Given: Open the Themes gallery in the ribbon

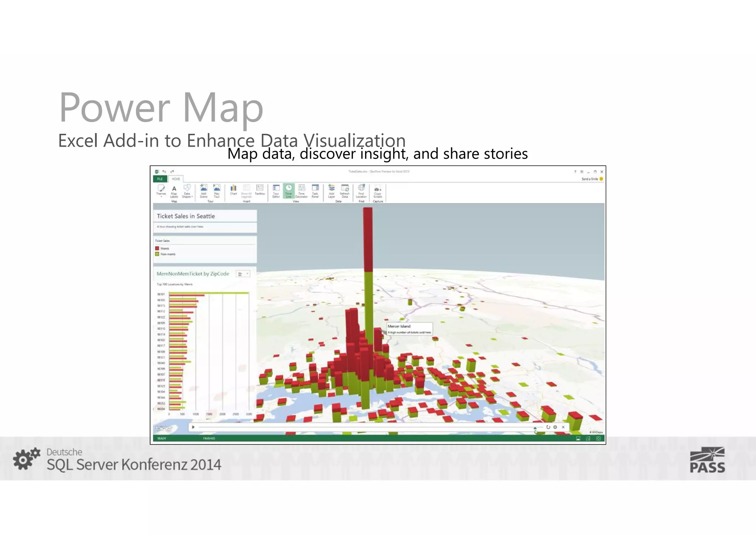Looking at the screenshot, I should click(161, 191).
